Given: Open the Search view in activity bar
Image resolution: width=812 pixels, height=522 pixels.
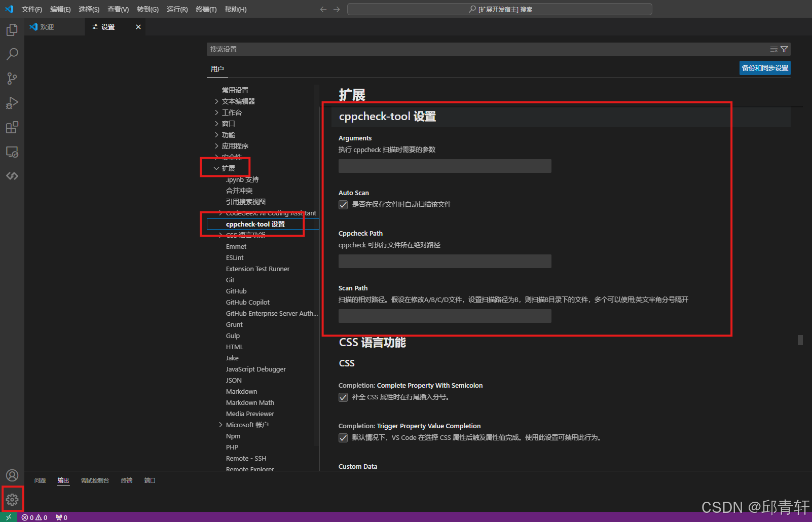Looking at the screenshot, I should pos(12,54).
